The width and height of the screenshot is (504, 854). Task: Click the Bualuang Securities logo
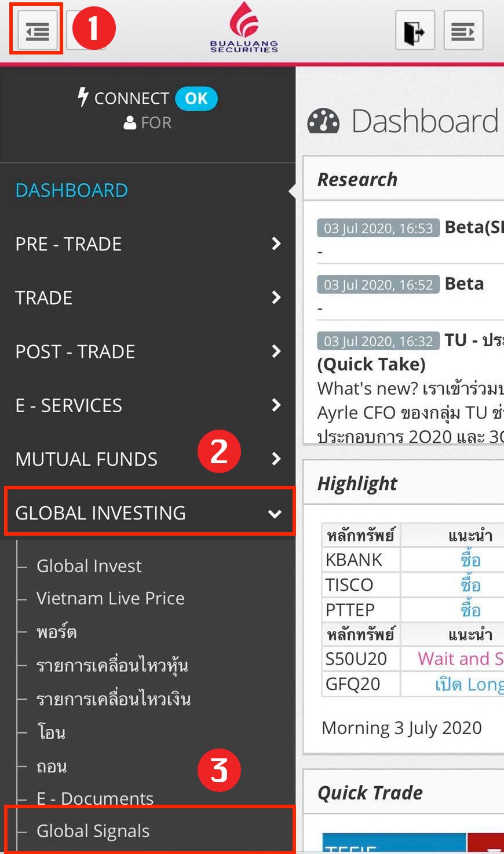pos(244,28)
